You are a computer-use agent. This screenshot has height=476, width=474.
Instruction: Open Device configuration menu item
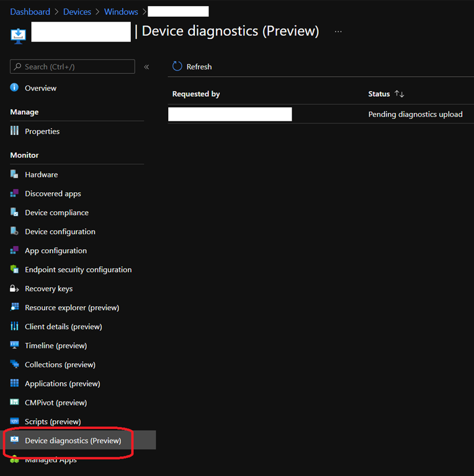(x=60, y=232)
